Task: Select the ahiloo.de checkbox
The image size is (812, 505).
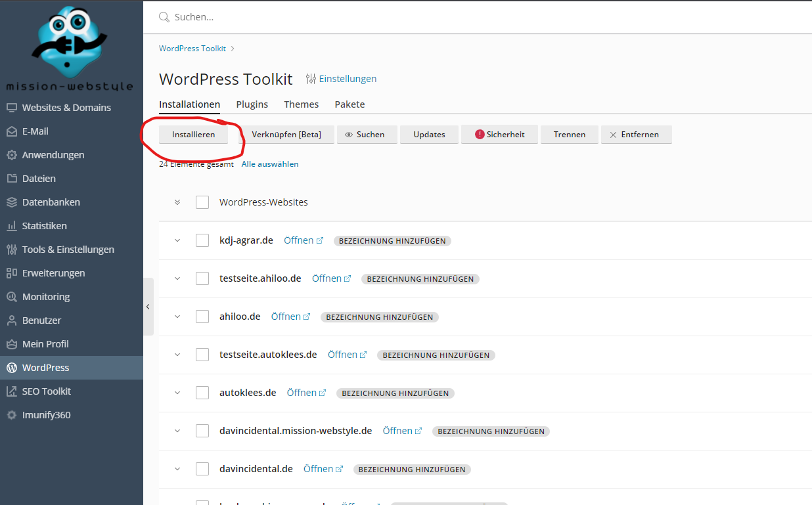Action: (202, 317)
